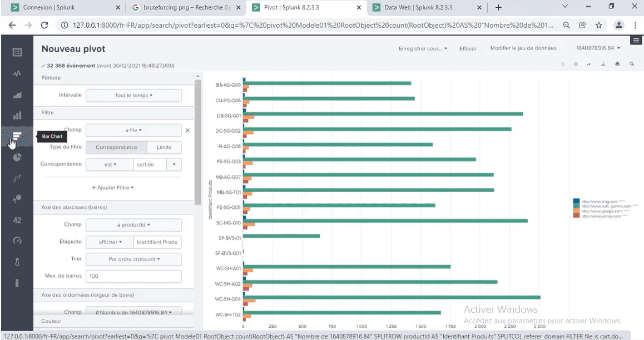Select Correspondance filter type
Screen dimensions: 644x340
click(x=117, y=147)
